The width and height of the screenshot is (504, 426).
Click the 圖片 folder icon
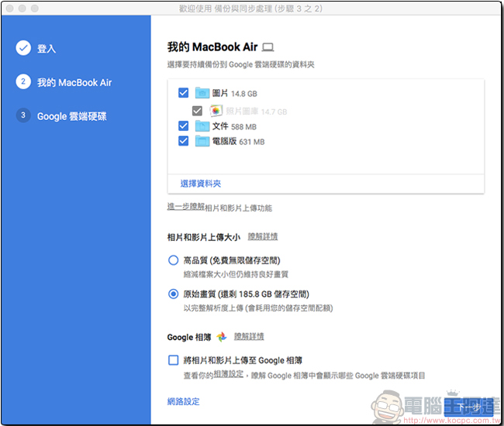coord(202,93)
